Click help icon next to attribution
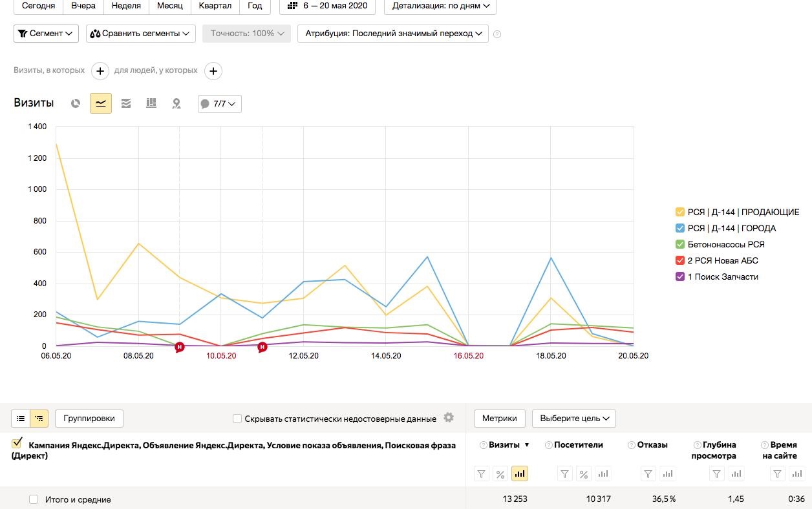Image resolution: width=812 pixels, height=509 pixels. (x=497, y=34)
